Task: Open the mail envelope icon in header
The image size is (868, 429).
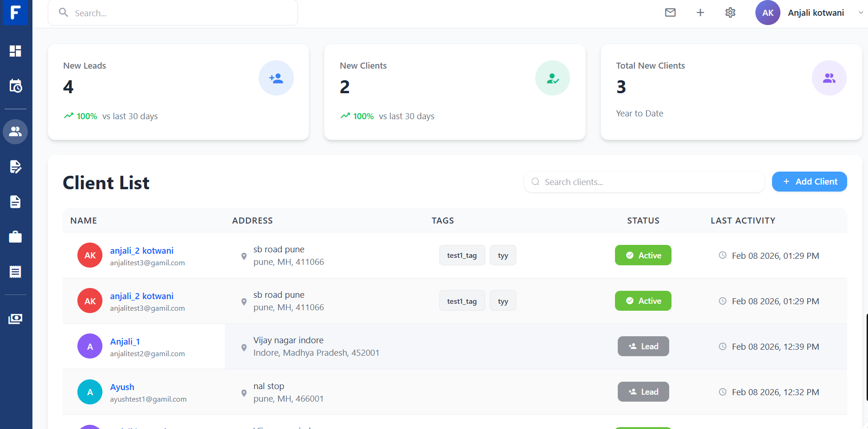Action: point(670,13)
